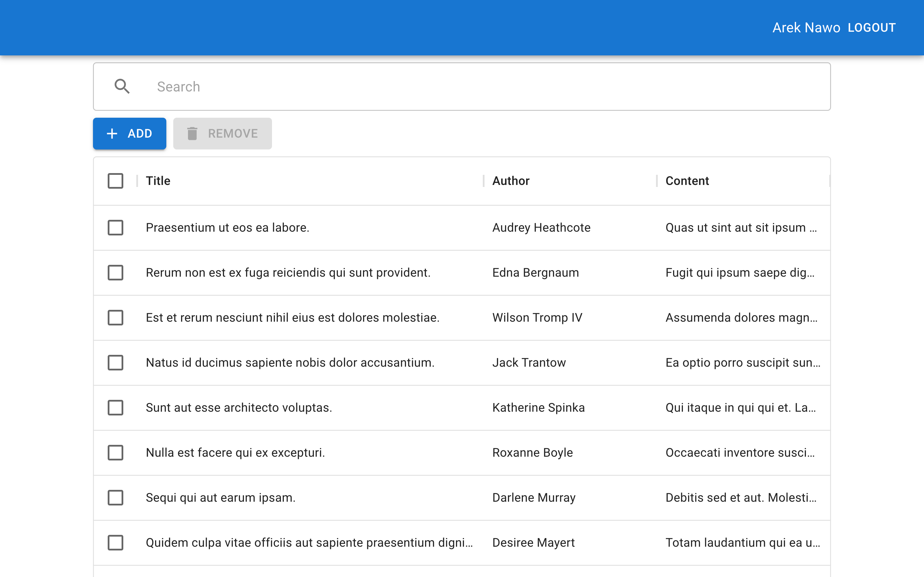Check the Jack Trantow row checkbox
Image resolution: width=924 pixels, height=577 pixels.
pos(115,363)
